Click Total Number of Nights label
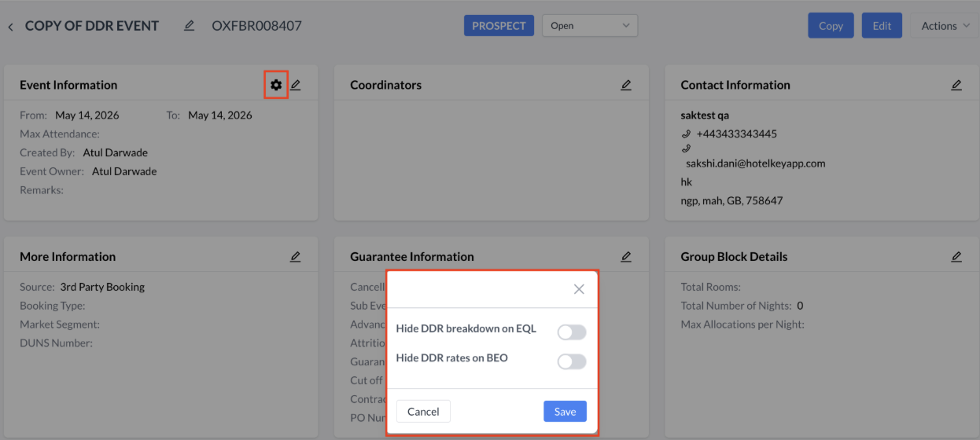 (736, 306)
